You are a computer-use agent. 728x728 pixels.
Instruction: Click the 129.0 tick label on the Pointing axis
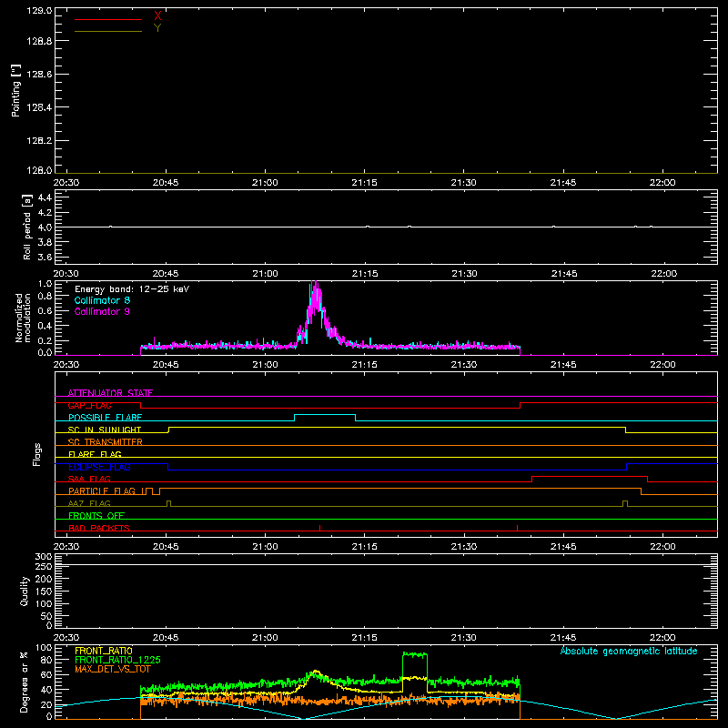coord(39,11)
